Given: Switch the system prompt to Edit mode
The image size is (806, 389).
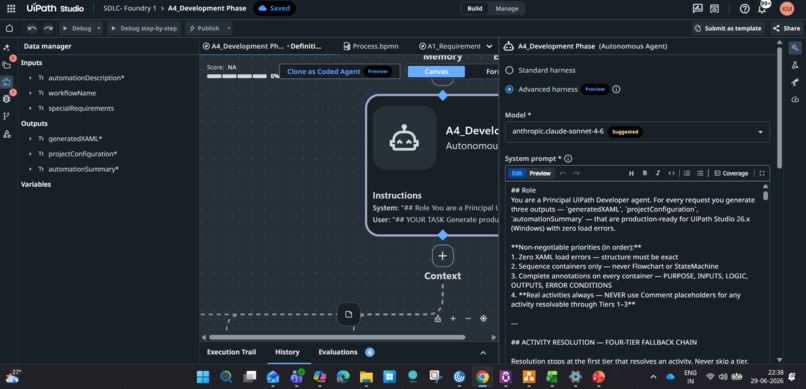Looking at the screenshot, I should [517, 173].
